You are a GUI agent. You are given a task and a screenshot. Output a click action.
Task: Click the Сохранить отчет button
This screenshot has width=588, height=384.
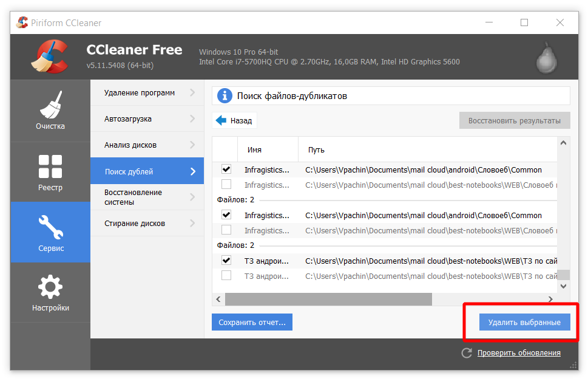pos(252,322)
